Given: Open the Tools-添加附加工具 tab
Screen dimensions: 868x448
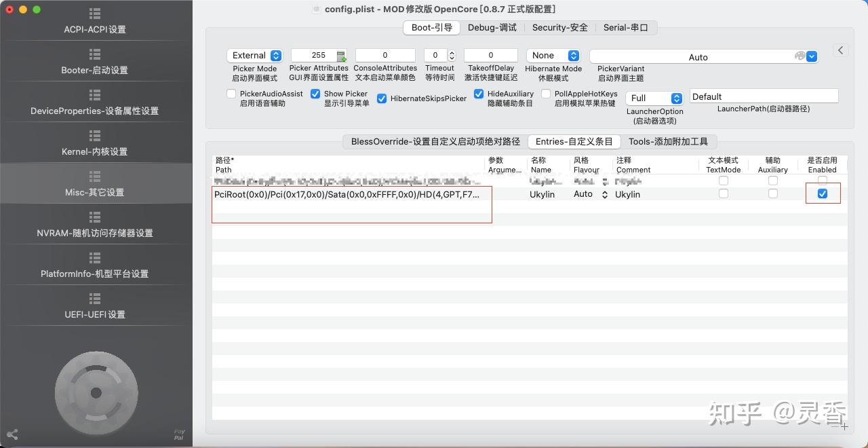Looking at the screenshot, I should tap(670, 141).
